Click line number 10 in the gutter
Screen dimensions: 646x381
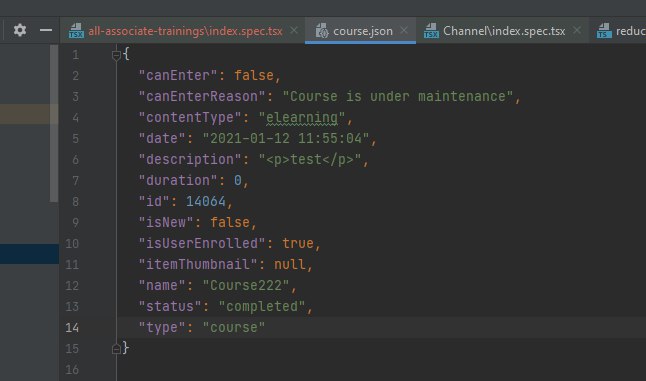(72, 243)
